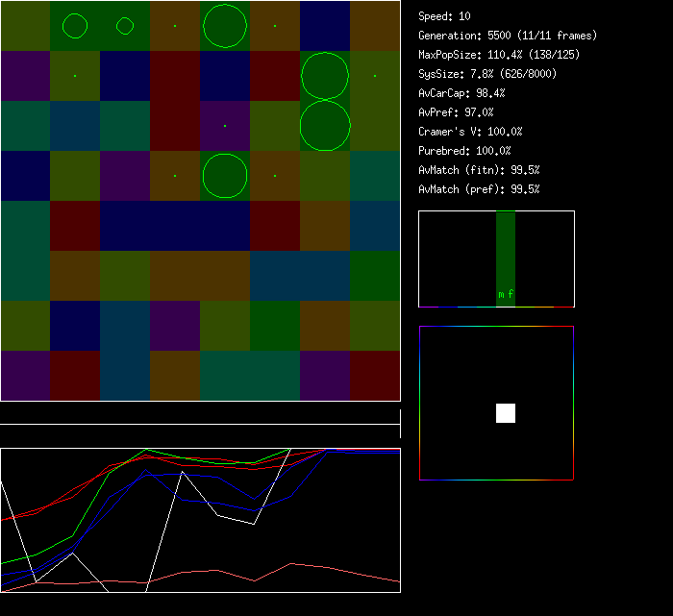Click the Speed: 10 readout
This screenshot has height=616, width=673.
445,16
